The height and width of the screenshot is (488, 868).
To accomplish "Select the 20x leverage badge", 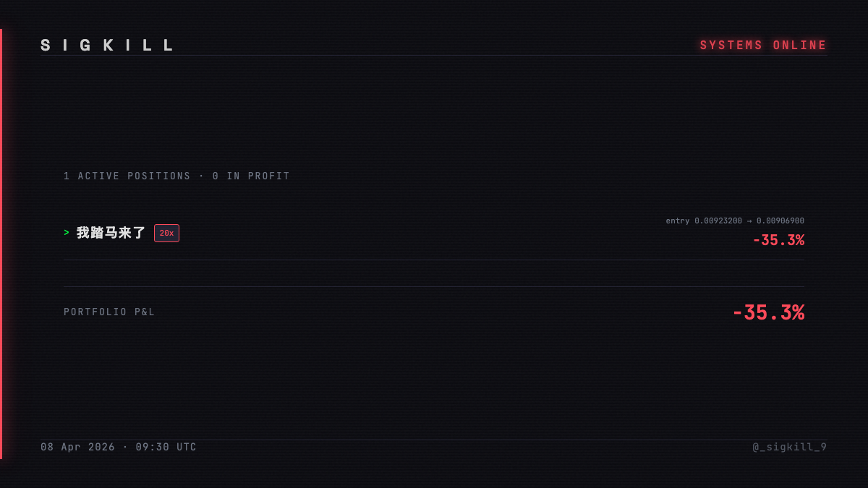I will [166, 233].
